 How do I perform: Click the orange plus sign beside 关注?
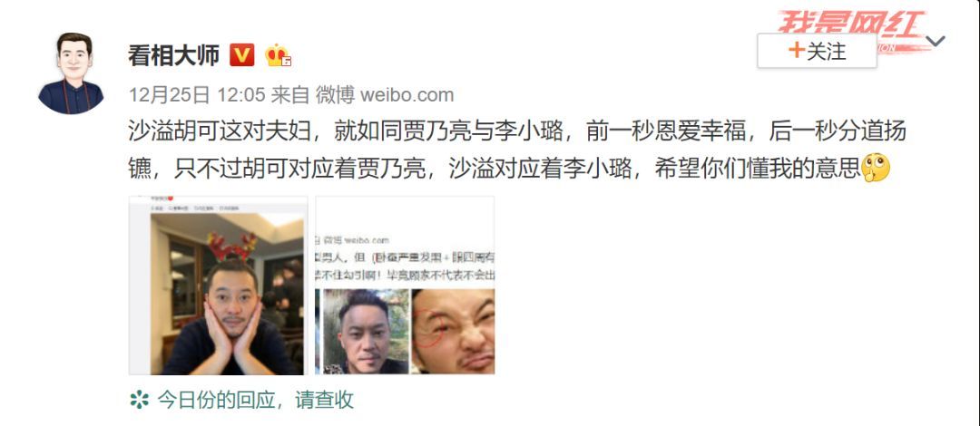coord(797,51)
